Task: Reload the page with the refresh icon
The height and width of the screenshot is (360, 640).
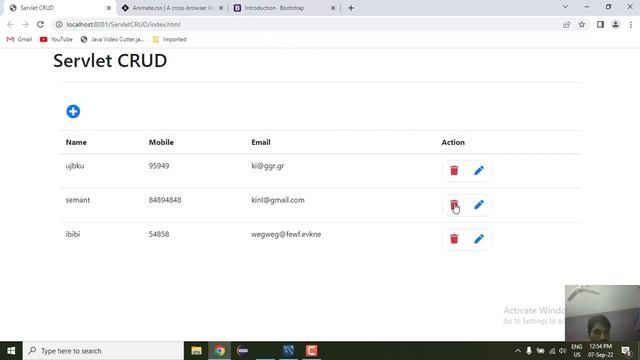Action: pyautogui.click(x=40, y=24)
